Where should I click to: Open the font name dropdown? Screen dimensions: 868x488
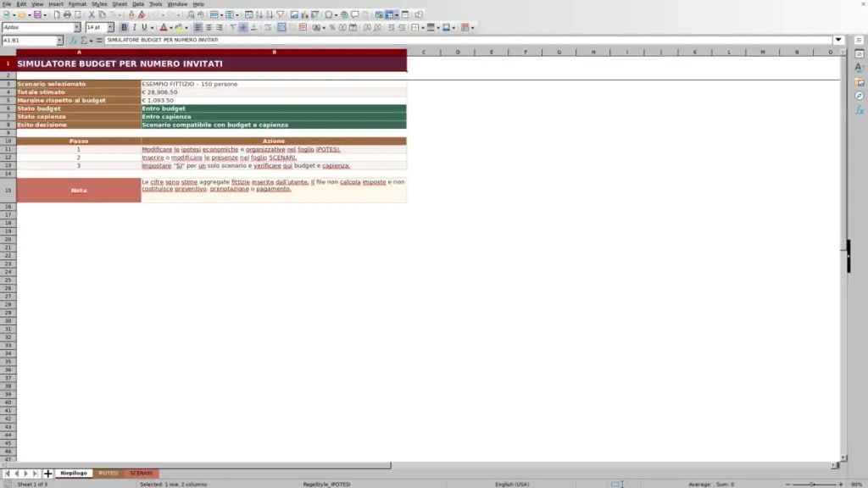point(77,28)
